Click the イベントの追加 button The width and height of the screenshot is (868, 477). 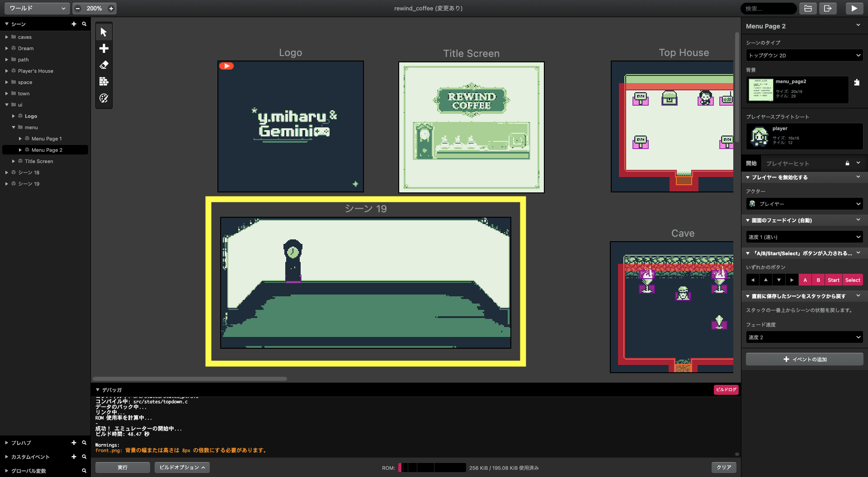pos(804,359)
